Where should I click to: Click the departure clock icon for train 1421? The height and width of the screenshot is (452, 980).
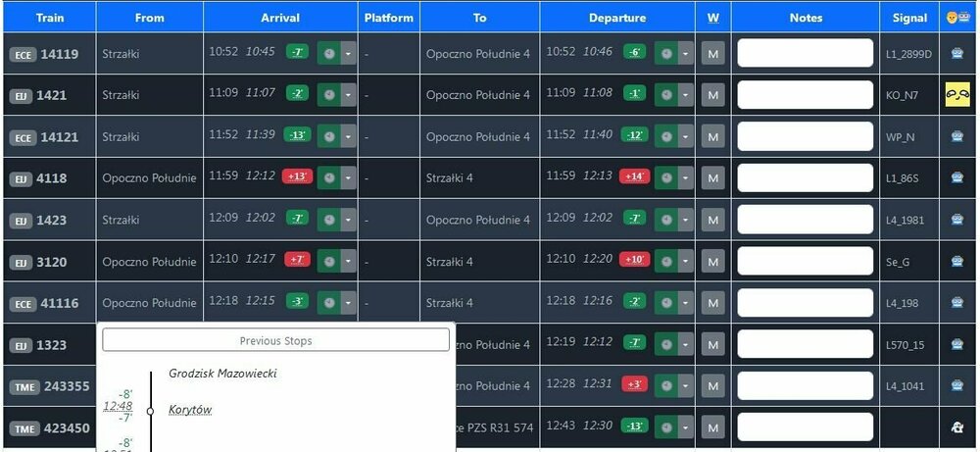(666, 94)
